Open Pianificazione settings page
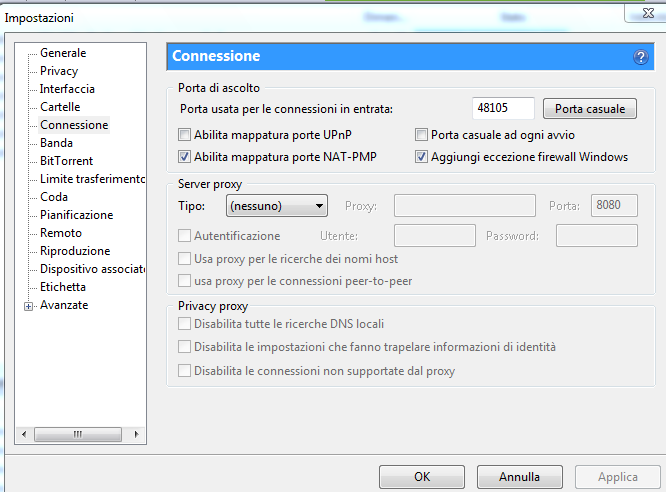This screenshot has height=492, width=666. (76, 215)
